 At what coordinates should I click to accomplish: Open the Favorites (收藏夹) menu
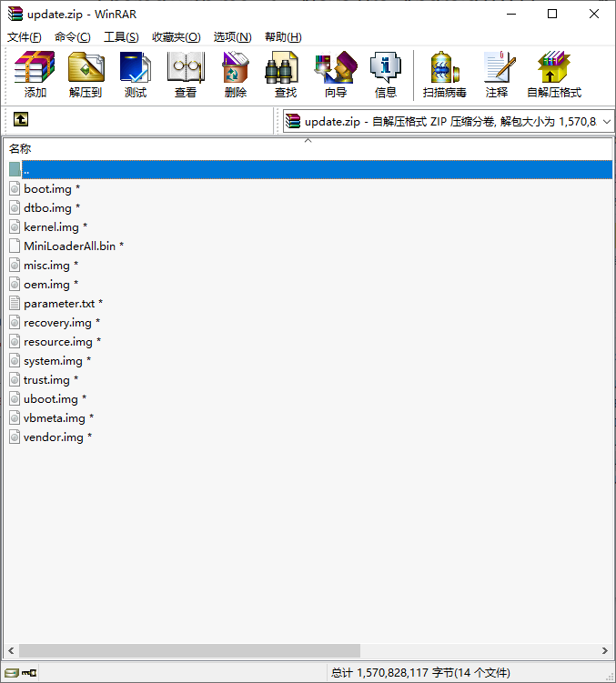[x=177, y=37]
